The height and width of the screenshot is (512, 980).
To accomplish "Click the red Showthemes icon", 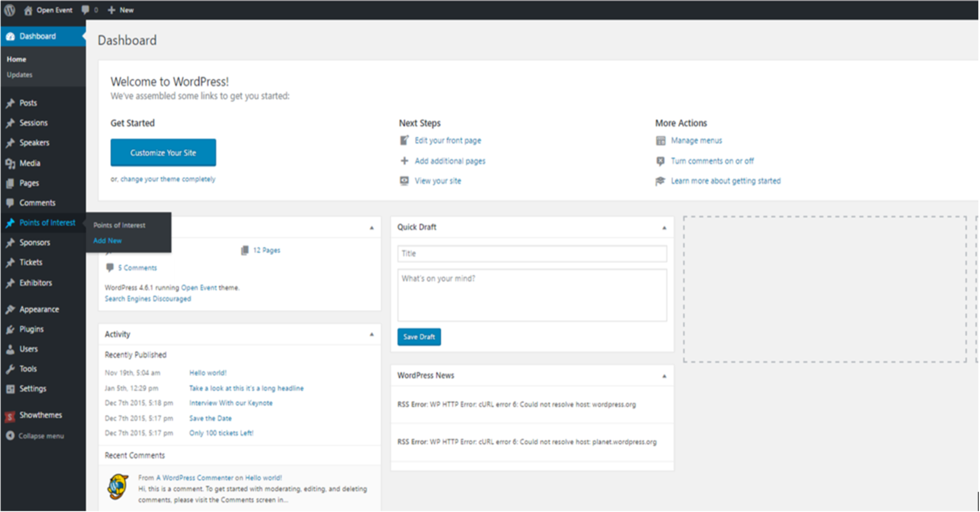I will tap(10, 416).
